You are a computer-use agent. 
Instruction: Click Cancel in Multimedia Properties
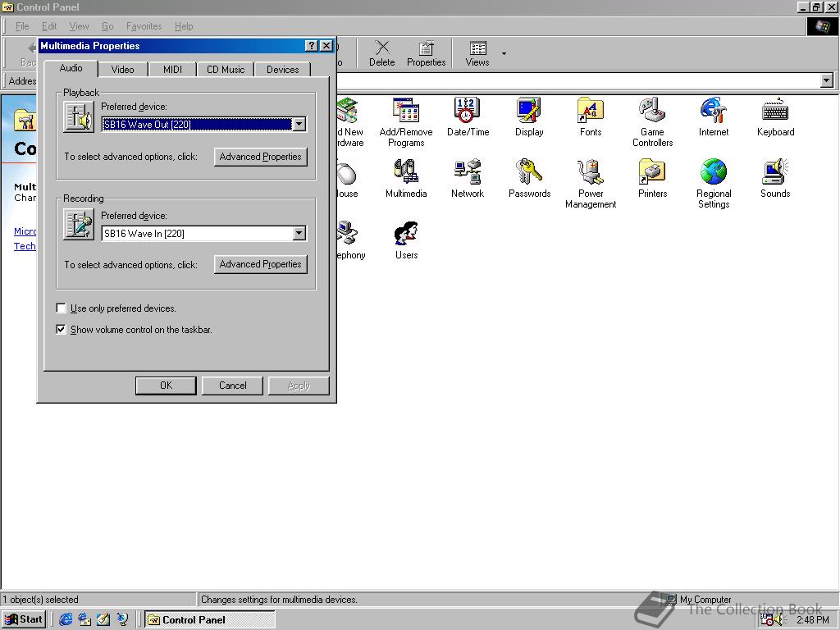coord(232,386)
